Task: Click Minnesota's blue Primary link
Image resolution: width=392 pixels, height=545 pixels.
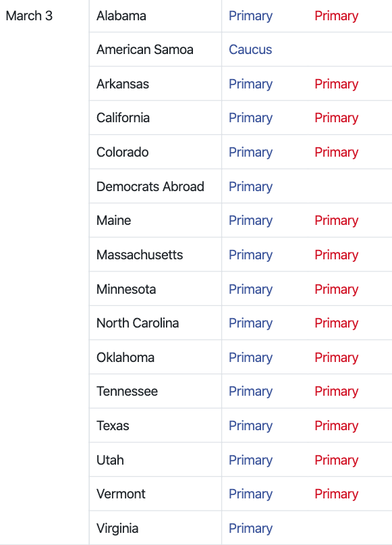Action: coord(250,289)
